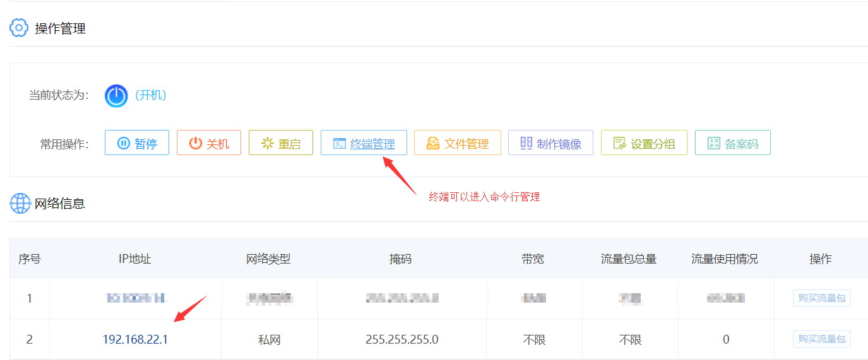This screenshot has width=868, height=360.
Task: Click the 流量使用情况 column header
Action: click(x=725, y=258)
